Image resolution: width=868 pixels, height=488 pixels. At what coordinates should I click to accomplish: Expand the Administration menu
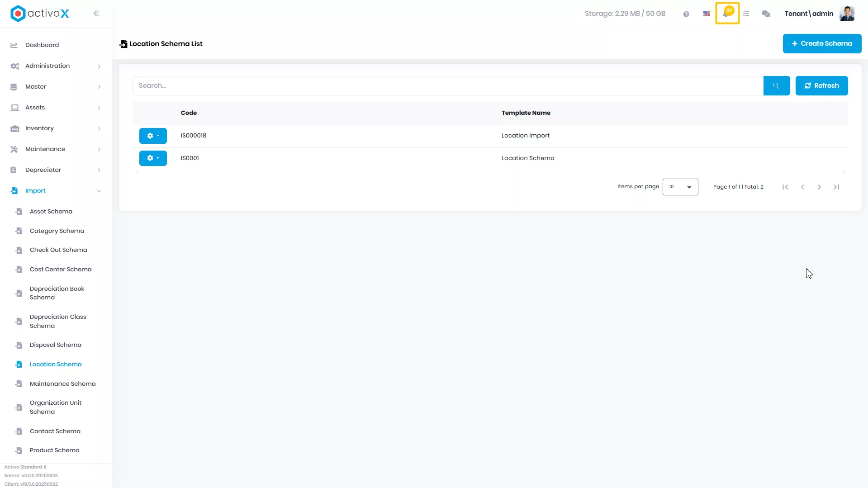tap(56, 66)
